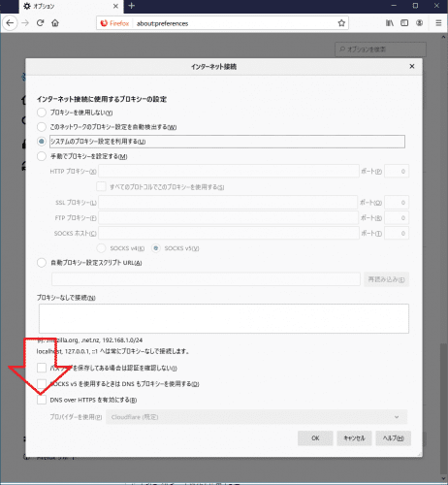This screenshot has width=448, height=485.
Task: Toggle SOCKS v5 DNS proxy checkbox
Action: tap(42, 384)
